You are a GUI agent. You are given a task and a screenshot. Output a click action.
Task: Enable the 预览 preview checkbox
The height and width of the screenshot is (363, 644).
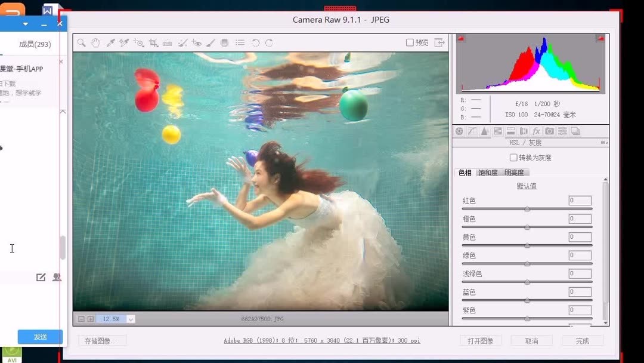410,42
